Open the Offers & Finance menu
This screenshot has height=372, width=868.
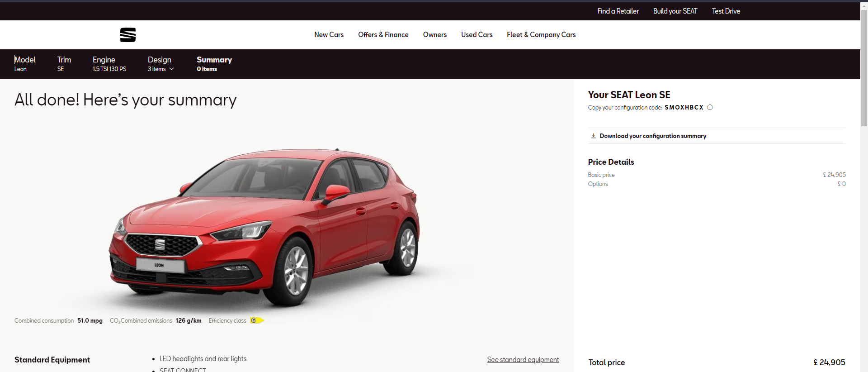(383, 35)
